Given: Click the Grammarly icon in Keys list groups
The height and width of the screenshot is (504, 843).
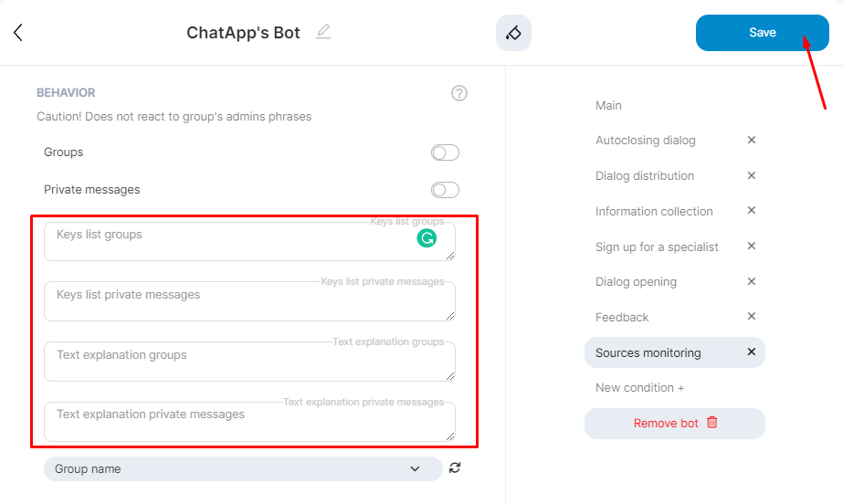Looking at the screenshot, I should (x=427, y=238).
